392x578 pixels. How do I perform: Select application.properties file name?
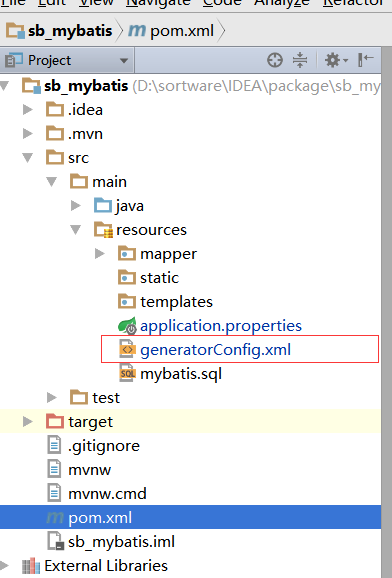(x=221, y=326)
